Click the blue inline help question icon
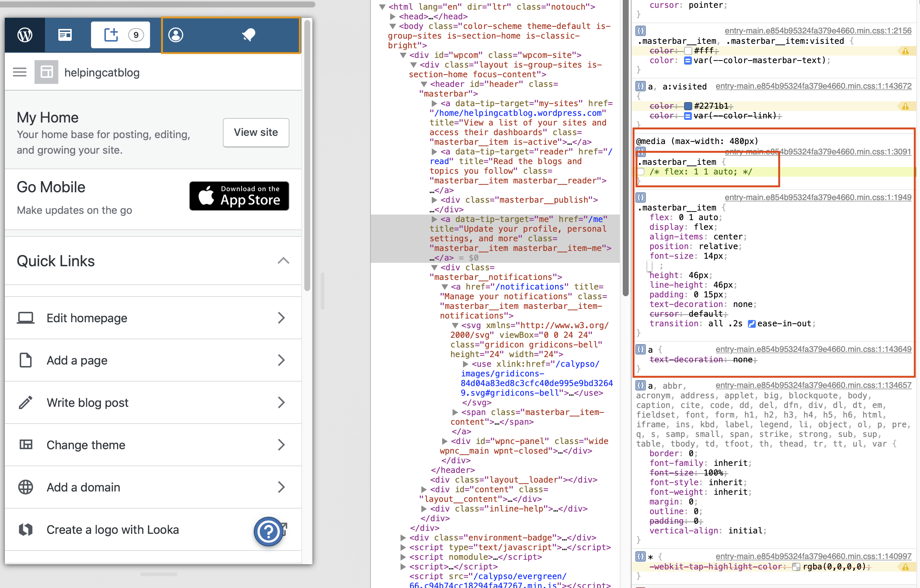 coord(269,531)
